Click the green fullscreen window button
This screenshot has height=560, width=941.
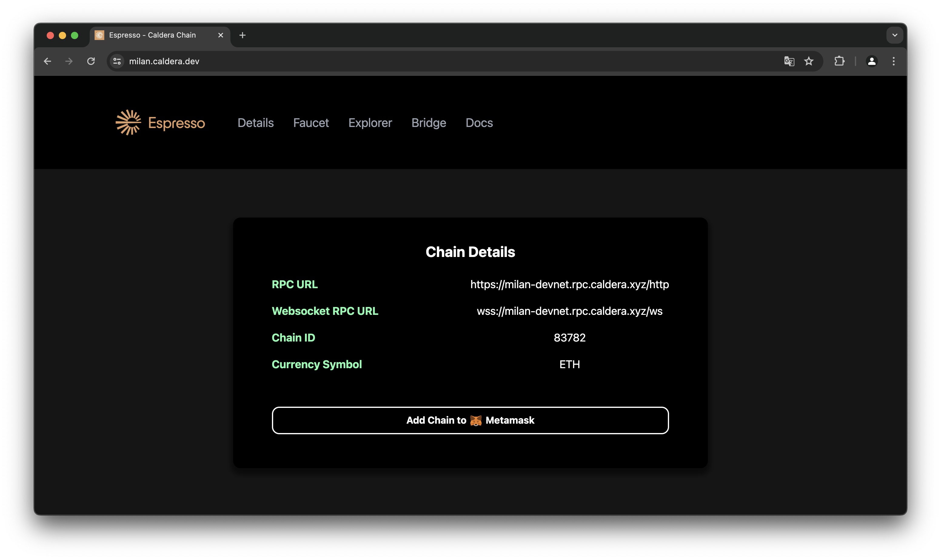(75, 35)
